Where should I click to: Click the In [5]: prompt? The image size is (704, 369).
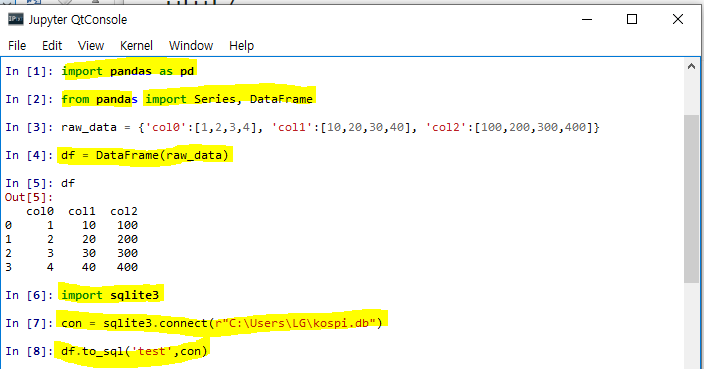click(29, 183)
